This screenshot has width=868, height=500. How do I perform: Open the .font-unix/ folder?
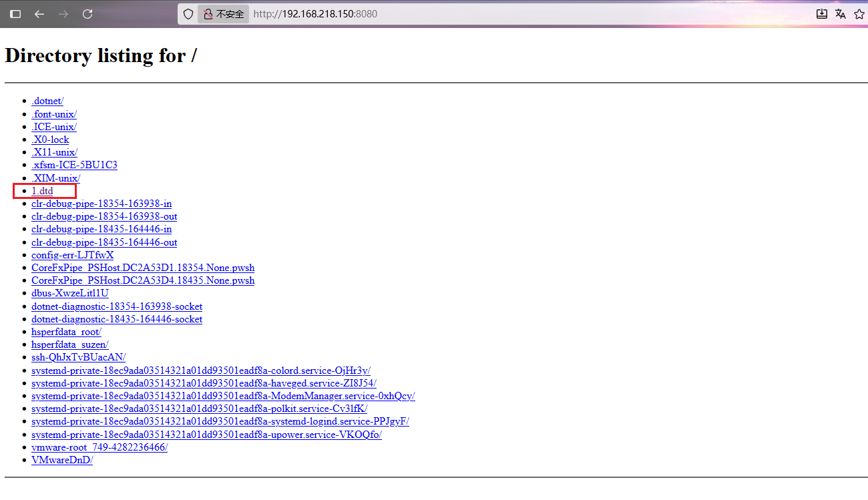pyautogui.click(x=53, y=114)
